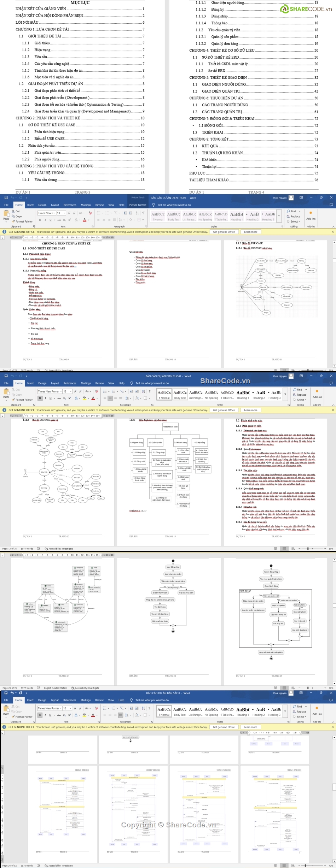Click 'Tell me what you want to do' in BÁN SÁCH window

pos(152,700)
